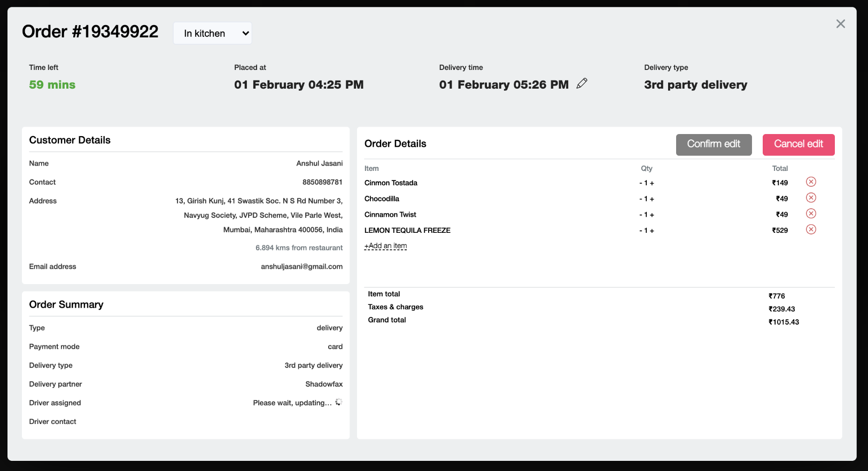Decrease Cinmon Tostada quantity
The width and height of the screenshot is (868, 471).
[640, 183]
